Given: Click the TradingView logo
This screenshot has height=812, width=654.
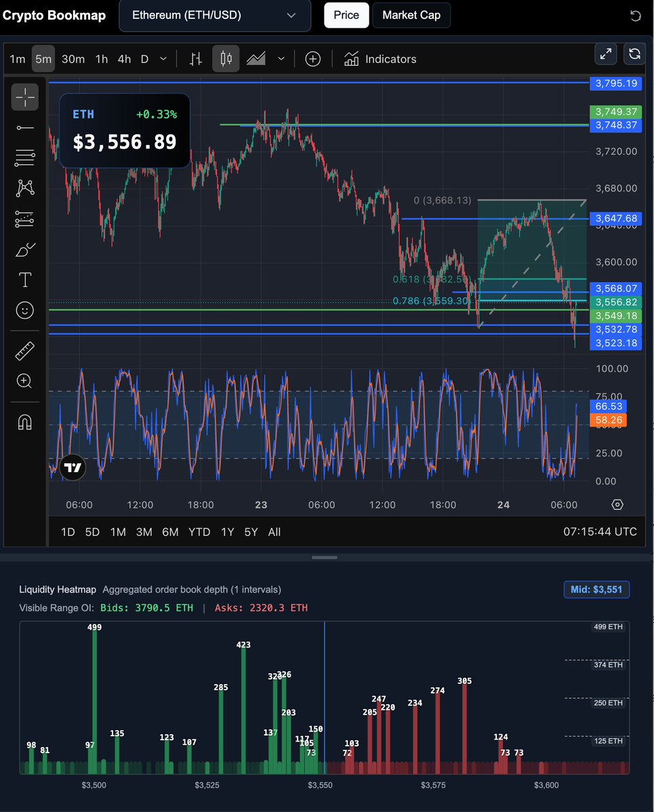Looking at the screenshot, I should [73, 467].
